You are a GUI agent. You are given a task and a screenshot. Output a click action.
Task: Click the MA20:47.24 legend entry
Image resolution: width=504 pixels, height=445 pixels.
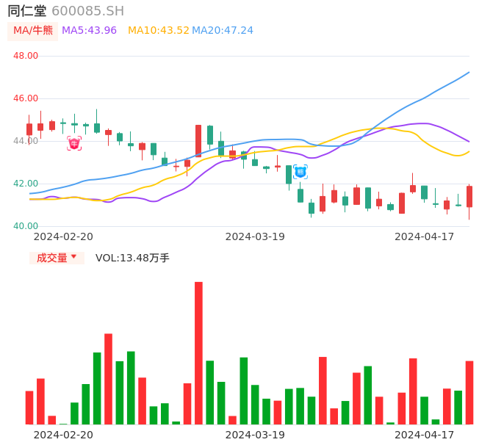[222, 30]
